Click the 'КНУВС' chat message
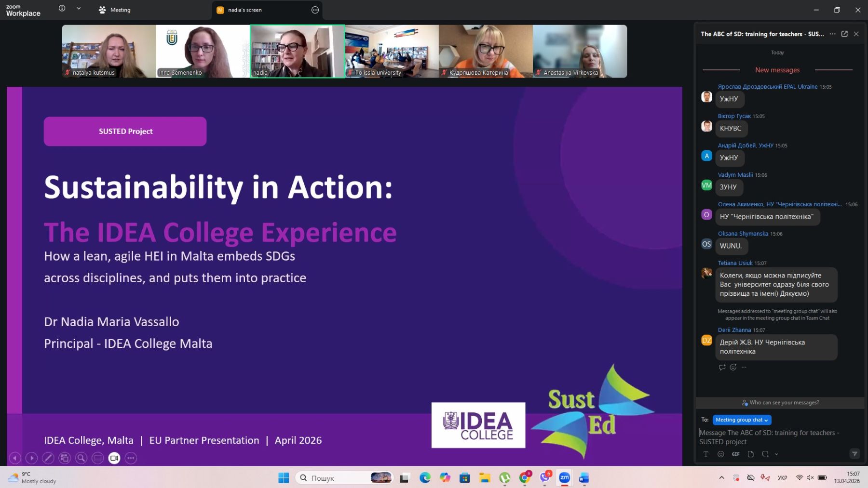 (x=731, y=128)
